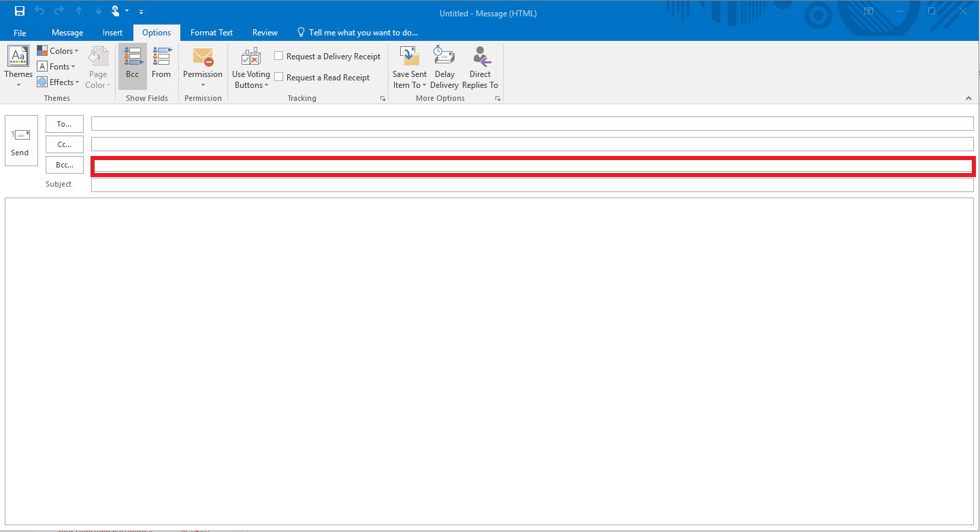Open the Review ribbon tab
This screenshot has height=532, width=980.
click(x=264, y=32)
